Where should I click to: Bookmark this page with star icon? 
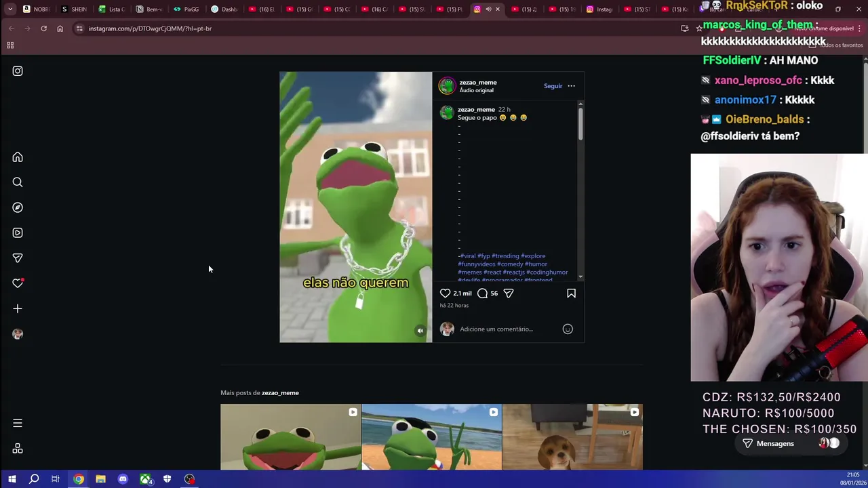click(x=699, y=28)
